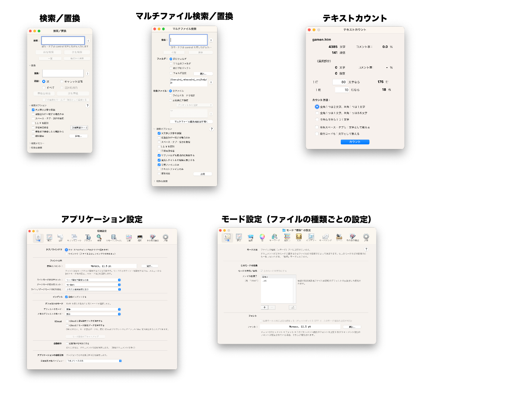Viewport: 532px width, 407px height.
Task: Select 全角も半角も1つ1文字 count method
Action: (x=317, y=119)
